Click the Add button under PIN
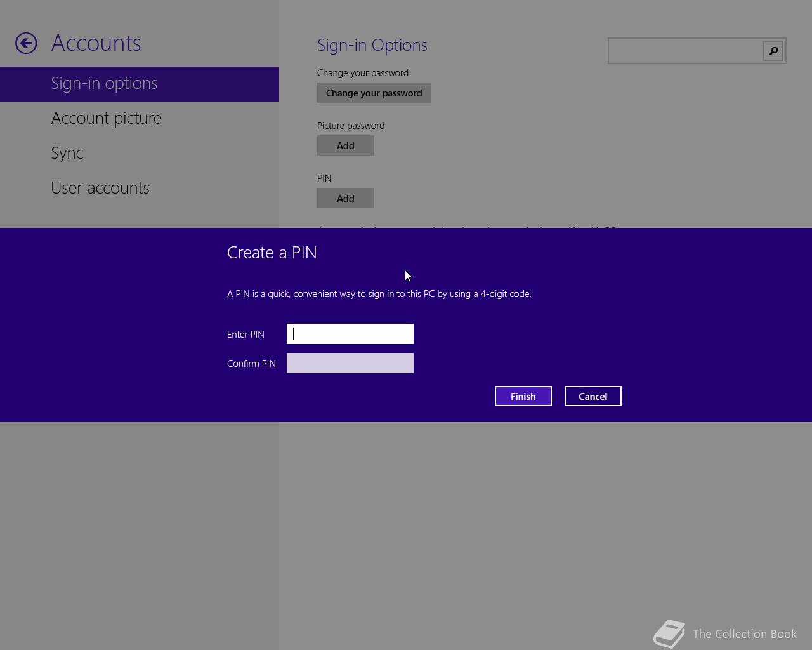 pyautogui.click(x=346, y=198)
